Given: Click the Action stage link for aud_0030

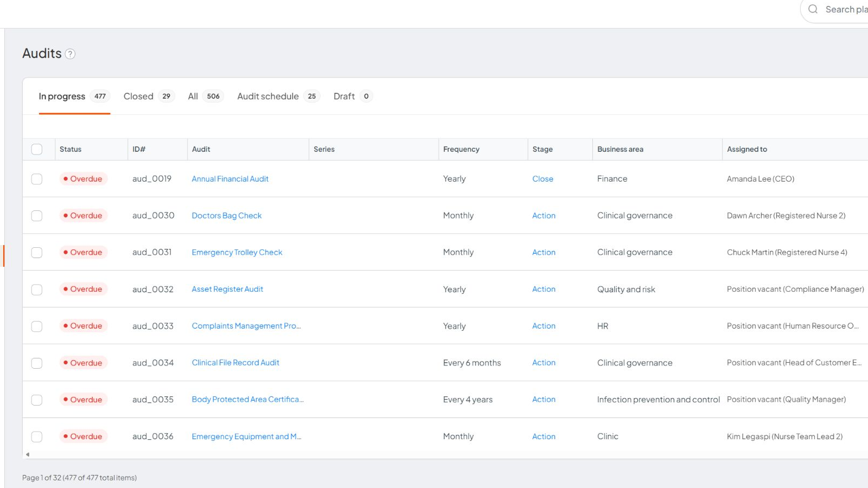Looking at the screenshot, I should click(x=544, y=216).
